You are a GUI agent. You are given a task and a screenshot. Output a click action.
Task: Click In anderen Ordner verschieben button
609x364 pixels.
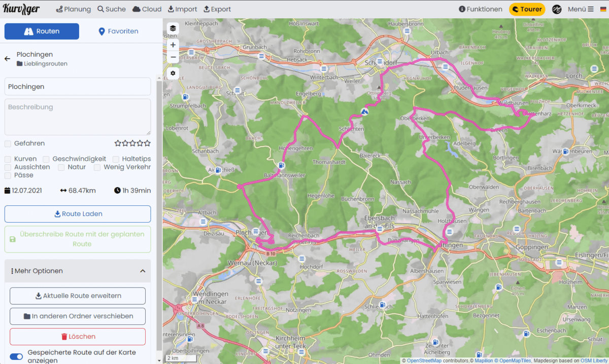[78, 316]
